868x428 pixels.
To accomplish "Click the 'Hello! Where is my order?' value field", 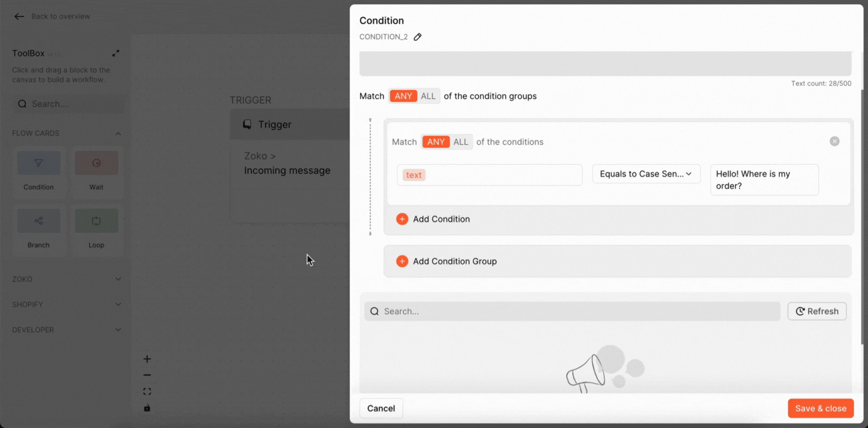I will pyautogui.click(x=765, y=180).
